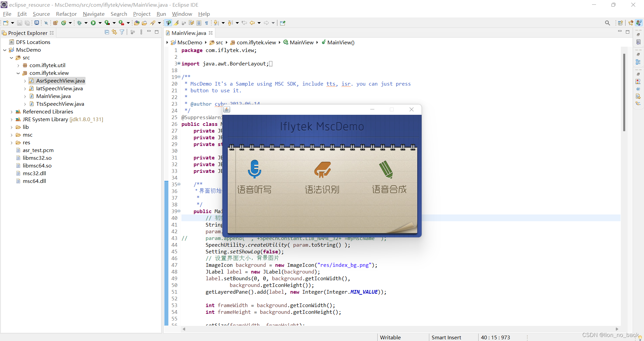The image size is (644, 341).
Task: Click the External Tools run icon
Action: coord(121,23)
